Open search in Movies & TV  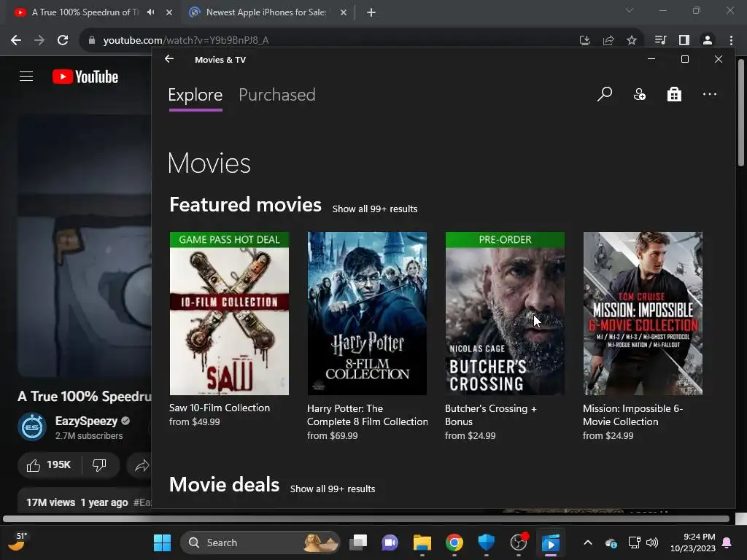point(605,94)
